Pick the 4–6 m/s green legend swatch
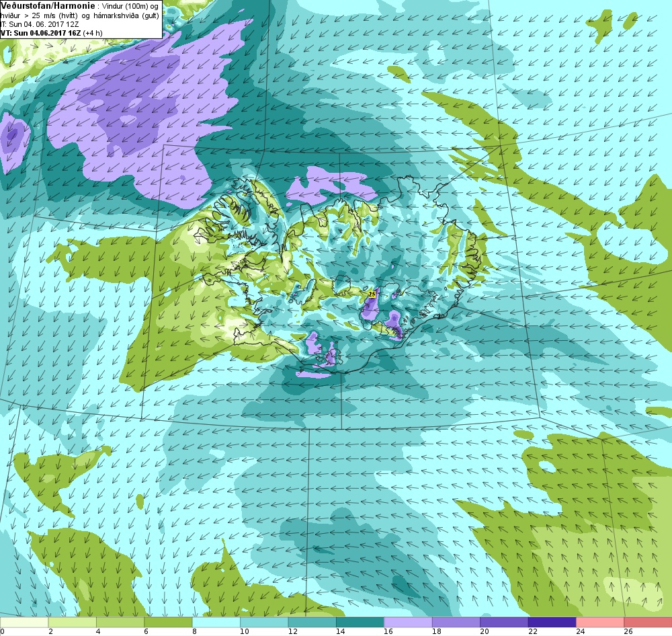The height and width of the screenshot is (636, 672). tap(120, 623)
